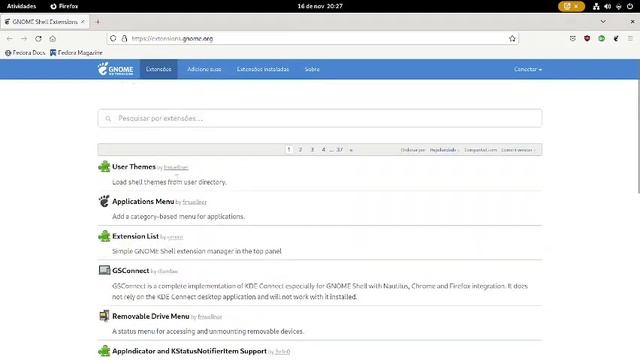Click the magnifier icon in search box
640x360 pixels.
pos(108,119)
